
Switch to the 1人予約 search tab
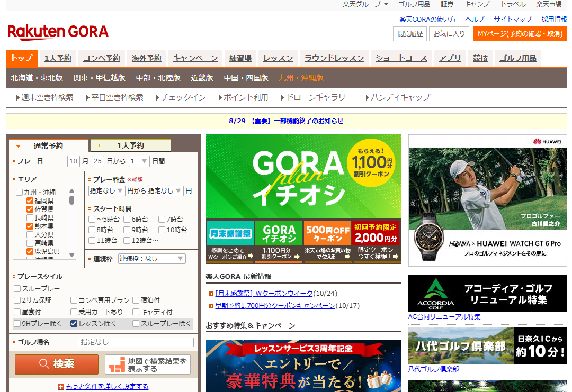tap(130, 145)
